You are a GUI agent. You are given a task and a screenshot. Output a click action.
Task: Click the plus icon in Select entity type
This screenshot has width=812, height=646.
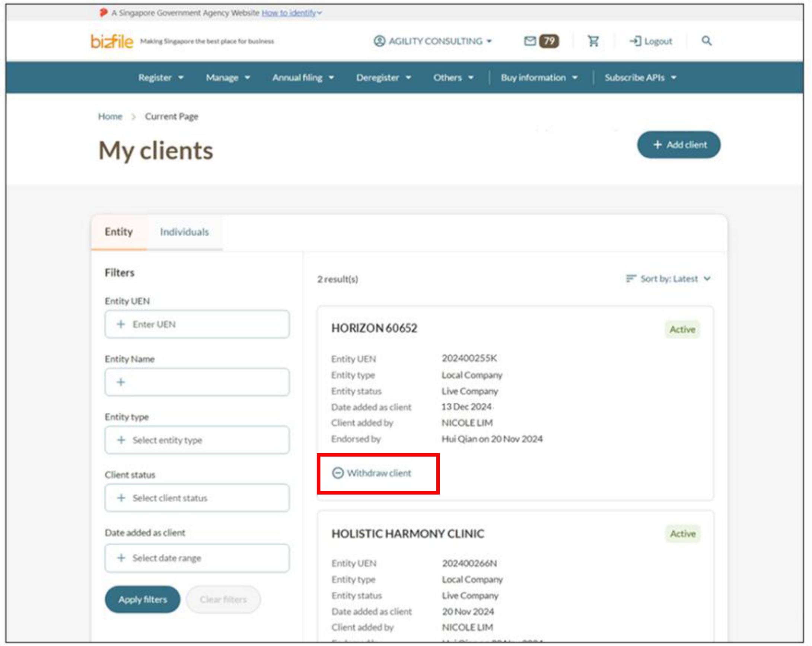121,439
